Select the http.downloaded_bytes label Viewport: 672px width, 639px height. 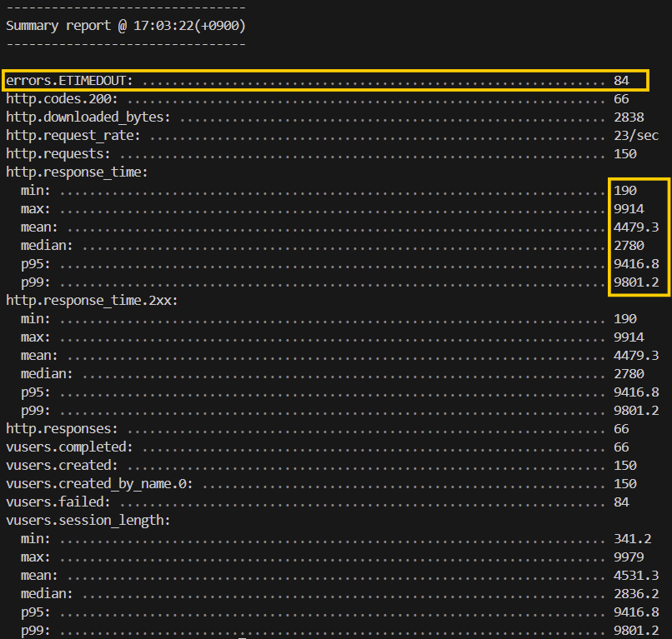[88, 117]
